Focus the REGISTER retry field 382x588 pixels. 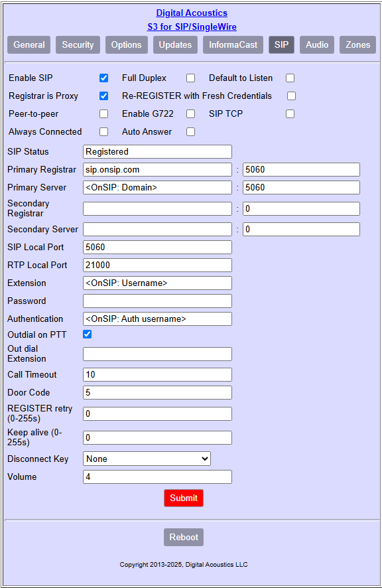click(157, 413)
